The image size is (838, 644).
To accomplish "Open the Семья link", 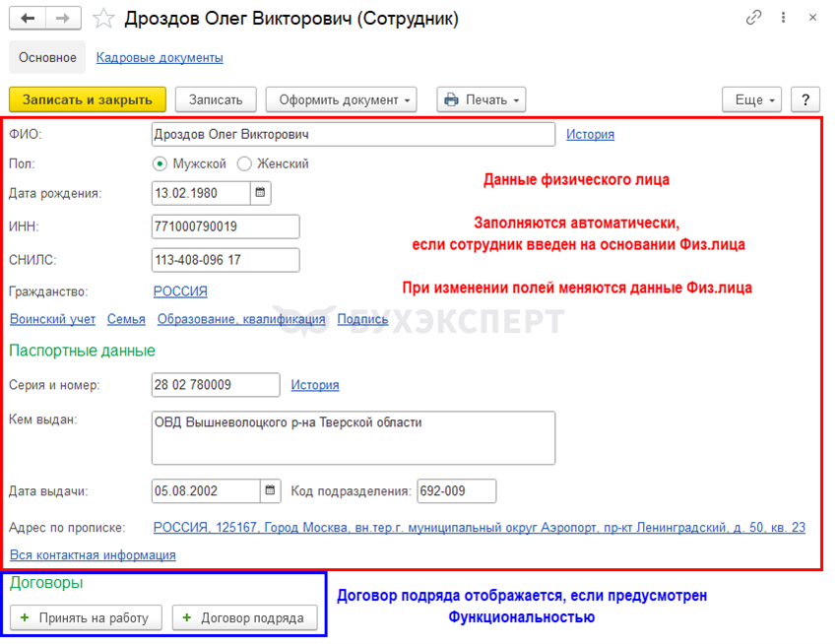I will [x=126, y=319].
